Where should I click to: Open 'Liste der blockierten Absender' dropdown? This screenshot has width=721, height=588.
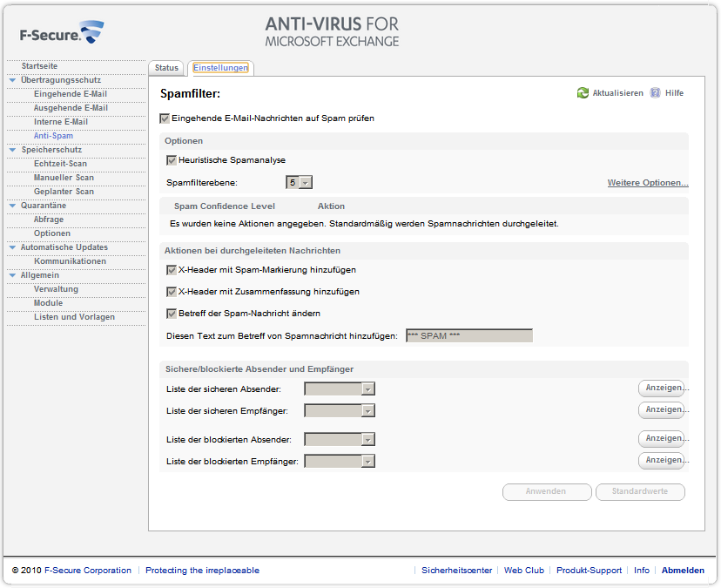(x=340, y=440)
